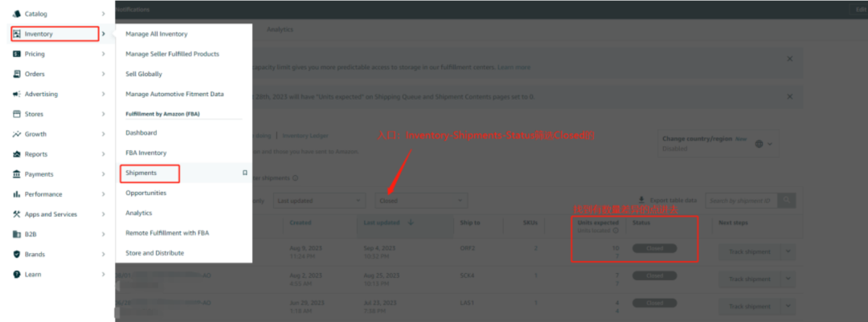
Task: Toggle the bookmark icon beside Shipments
Action: 244,173
